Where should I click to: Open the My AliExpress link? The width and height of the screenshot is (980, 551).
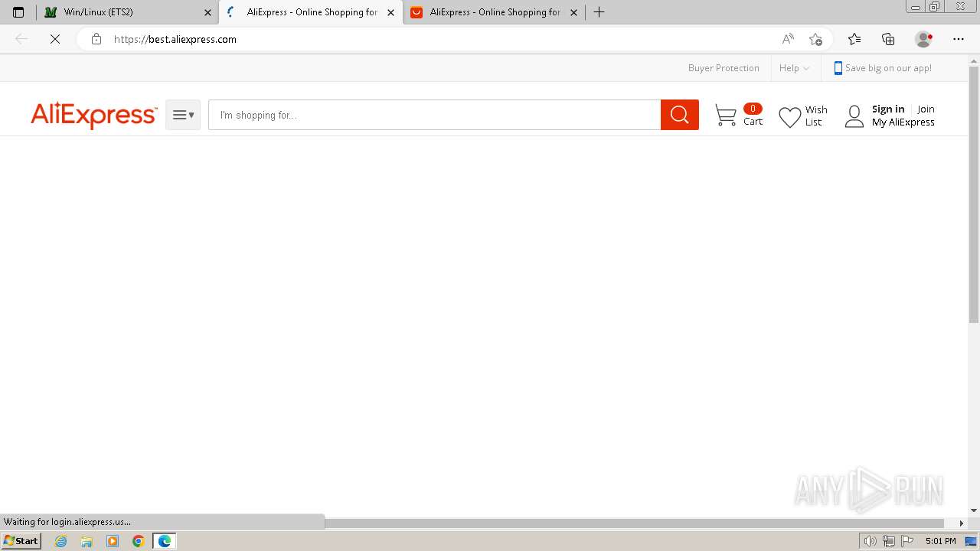(903, 122)
